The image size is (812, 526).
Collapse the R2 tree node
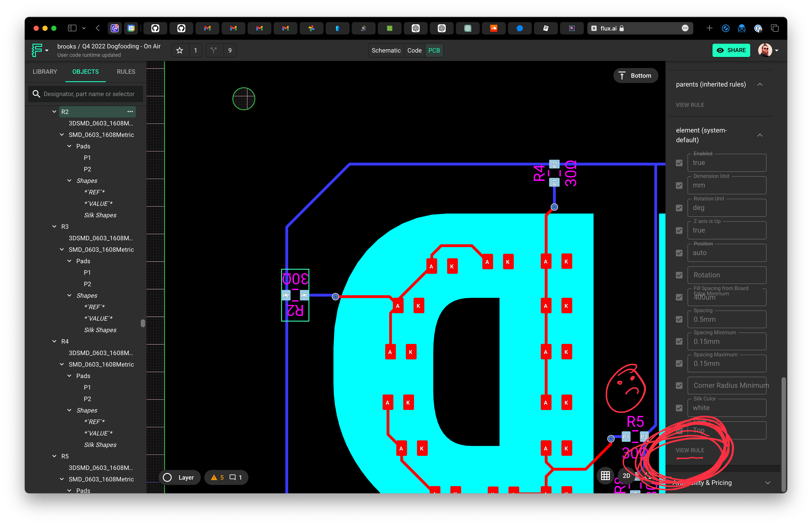pyautogui.click(x=54, y=112)
